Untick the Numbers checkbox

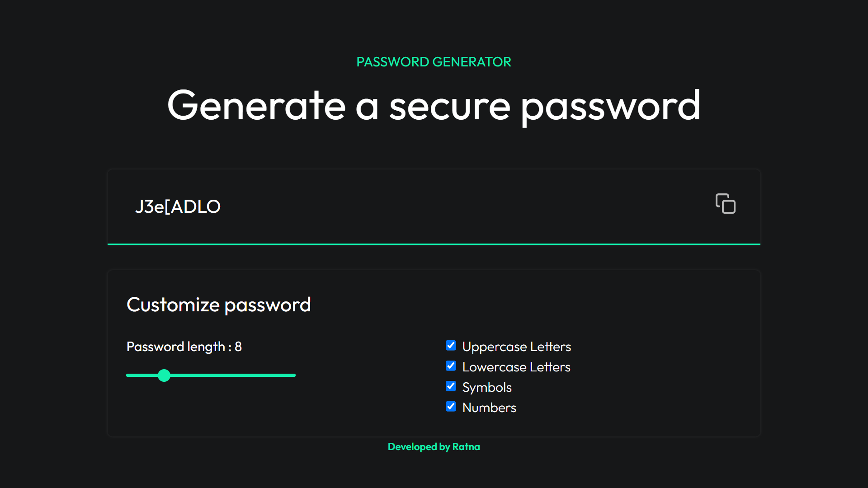[451, 407]
